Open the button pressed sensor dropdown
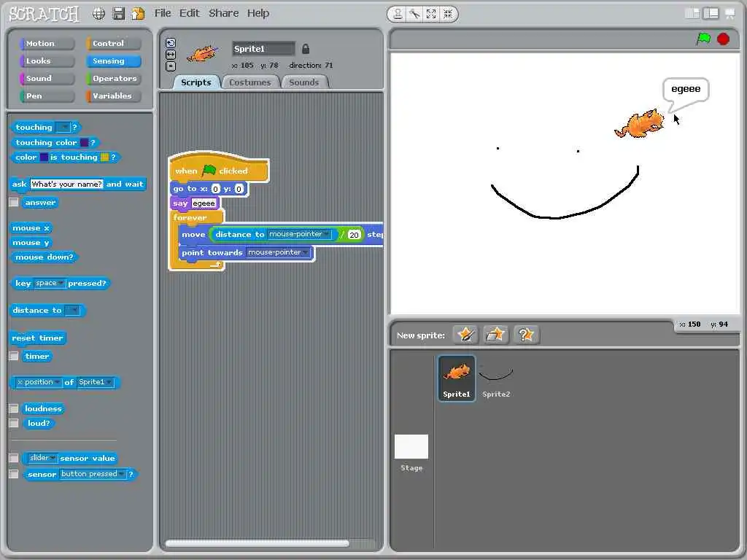Viewport: 747px width, 560px height. click(x=93, y=474)
